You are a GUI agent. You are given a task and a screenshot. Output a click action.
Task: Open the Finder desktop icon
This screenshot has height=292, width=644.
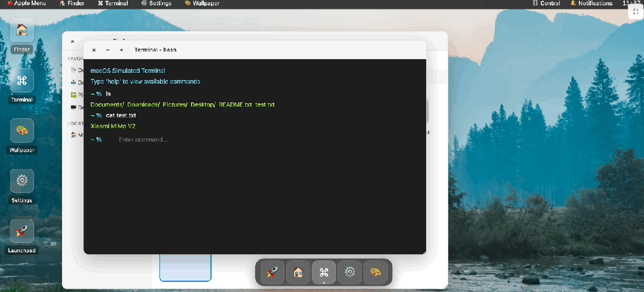[22, 30]
